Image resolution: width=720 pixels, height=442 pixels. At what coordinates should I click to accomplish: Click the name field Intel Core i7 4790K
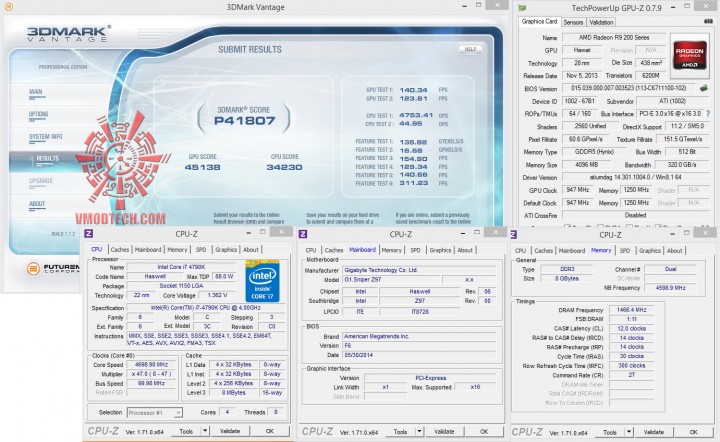[x=181, y=267]
